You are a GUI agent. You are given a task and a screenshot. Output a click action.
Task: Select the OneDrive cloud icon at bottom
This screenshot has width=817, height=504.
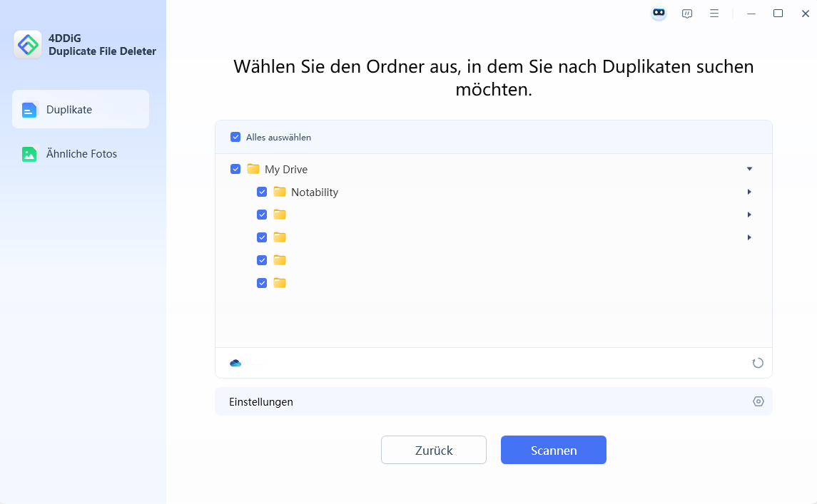[236, 363]
